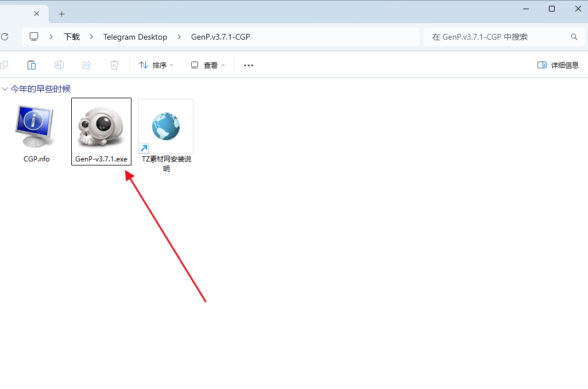Close the Explorer window
This screenshot has height=389, width=588.
click(578, 9)
